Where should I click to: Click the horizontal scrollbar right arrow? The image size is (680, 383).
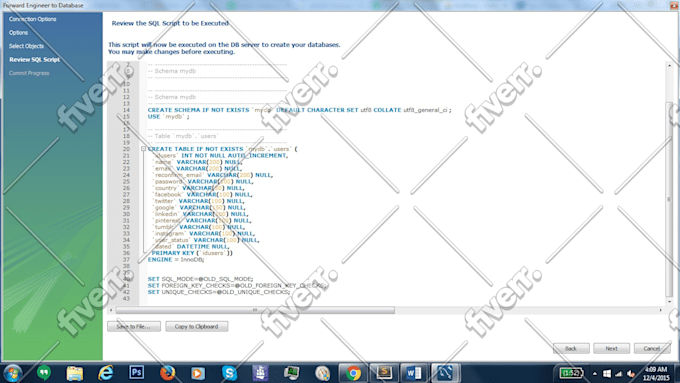[x=660, y=310]
